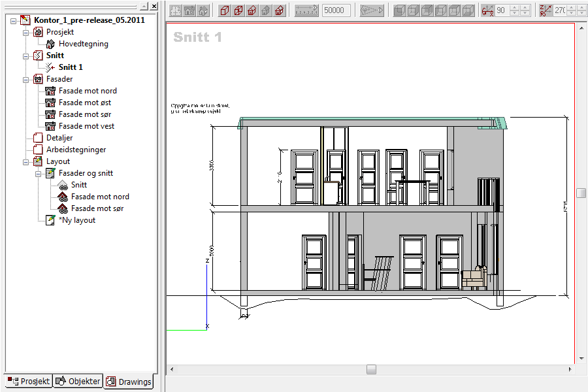The image size is (588, 392).
Task: Collapse the Kontor_1_pre-release_05.2011 root node
Action: [14, 21]
